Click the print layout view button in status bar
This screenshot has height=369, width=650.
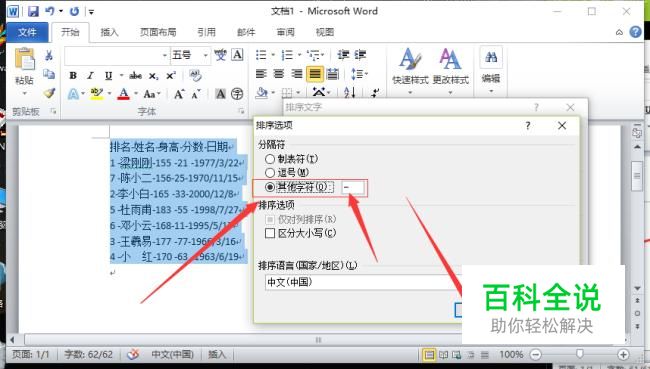[429, 355]
